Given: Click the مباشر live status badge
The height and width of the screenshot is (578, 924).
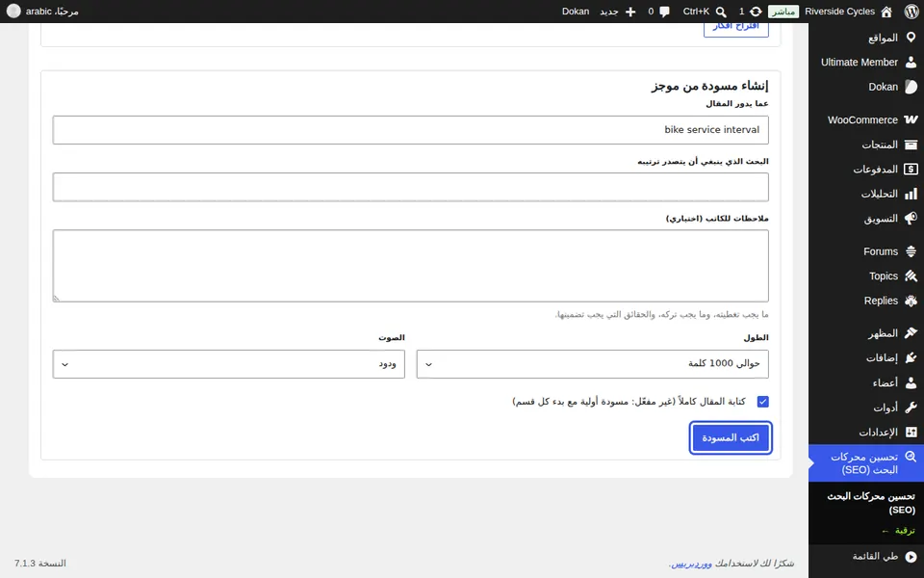Looking at the screenshot, I should click(783, 12).
